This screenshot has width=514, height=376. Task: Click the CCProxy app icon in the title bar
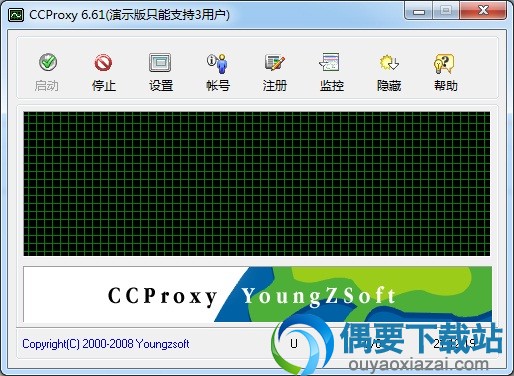point(16,15)
